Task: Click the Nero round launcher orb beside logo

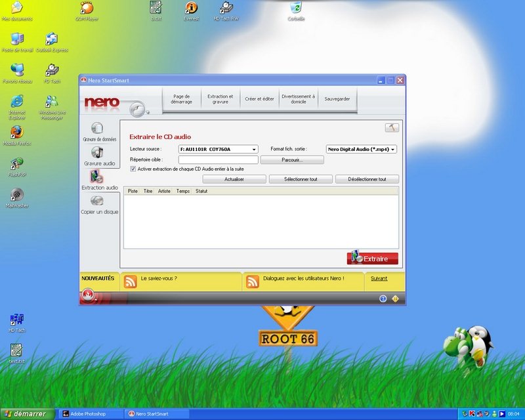Action: tap(138, 109)
